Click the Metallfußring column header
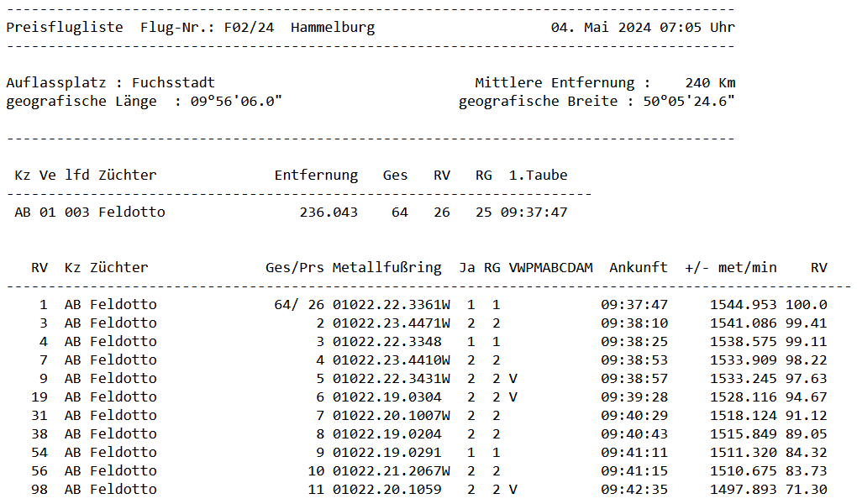The height and width of the screenshot is (504, 857). [387, 267]
